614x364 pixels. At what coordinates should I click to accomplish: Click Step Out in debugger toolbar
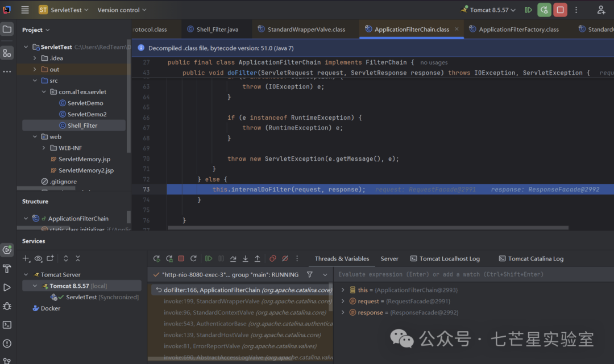point(258,258)
